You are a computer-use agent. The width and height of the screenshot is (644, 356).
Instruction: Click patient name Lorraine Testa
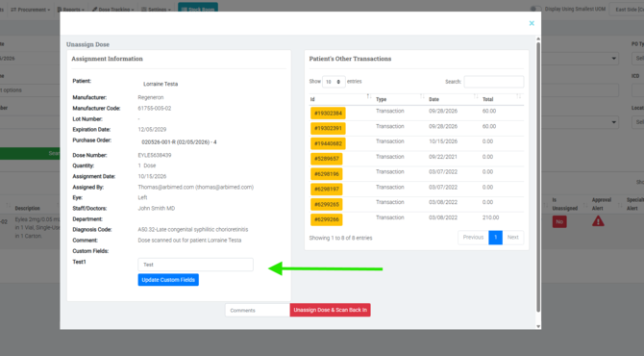point(161,84)
